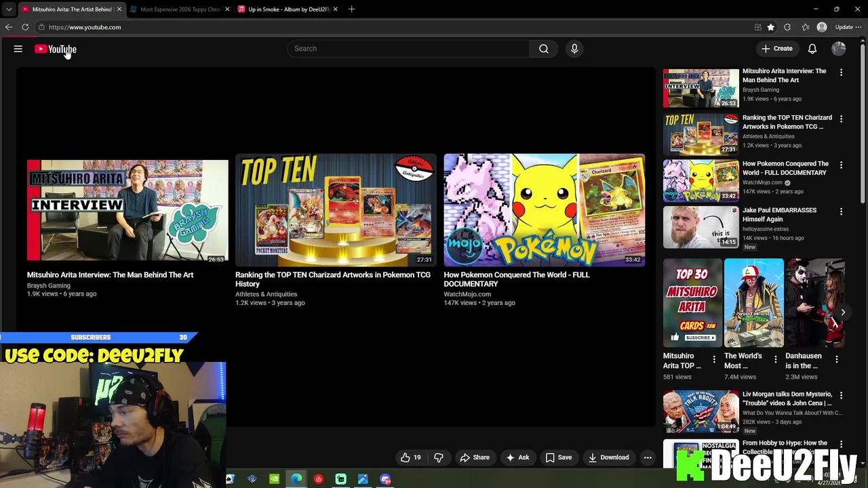The image size is (868, 488).
Task: Play end-screen How Pokemon Conquered thumbnail
Action: coord(545,210)
